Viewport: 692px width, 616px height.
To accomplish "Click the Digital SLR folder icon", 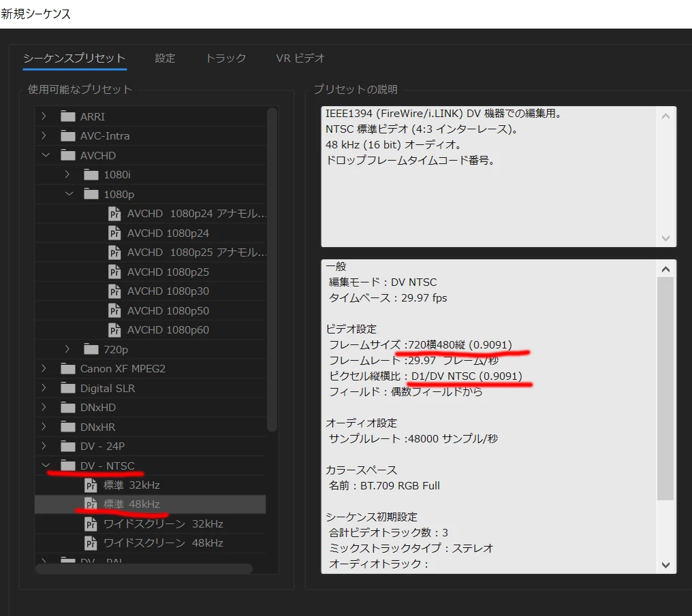I will 68,388.
